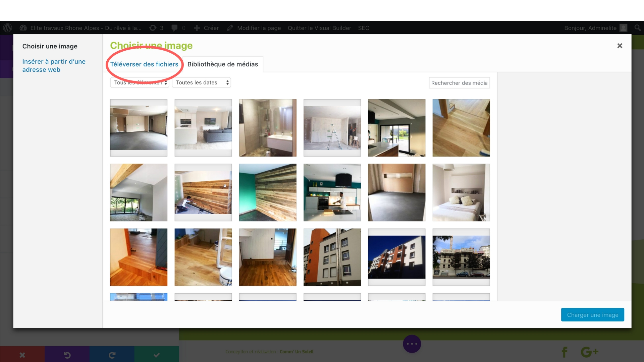Viewport: 644px width, 362px height.
Task: Select dark wood floor staircase thumbnail
Action: pos(268,257)
